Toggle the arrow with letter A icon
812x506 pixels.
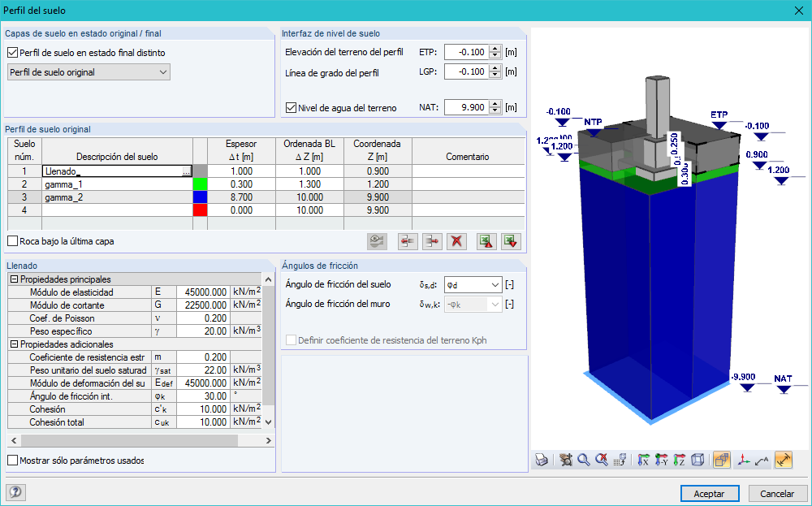[x=762, y=460]
